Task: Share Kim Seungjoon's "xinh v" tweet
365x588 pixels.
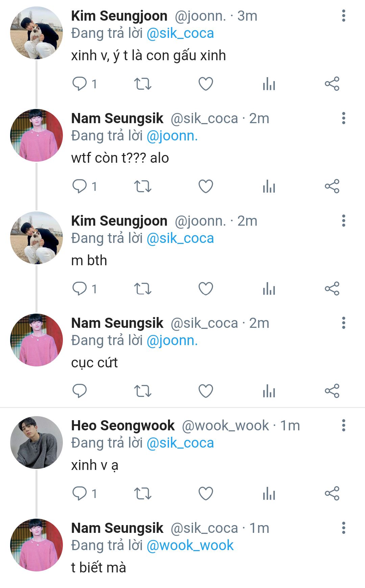Action: [332, 84]
